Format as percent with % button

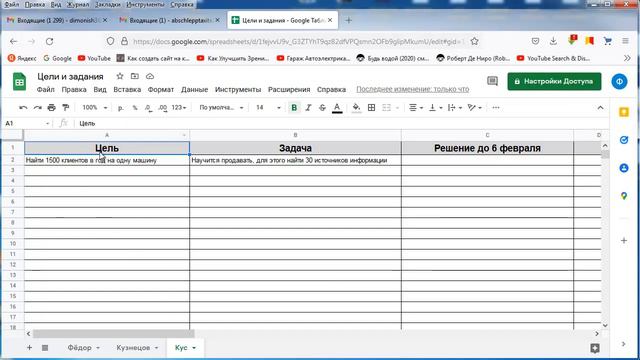[x=135, y=108]
